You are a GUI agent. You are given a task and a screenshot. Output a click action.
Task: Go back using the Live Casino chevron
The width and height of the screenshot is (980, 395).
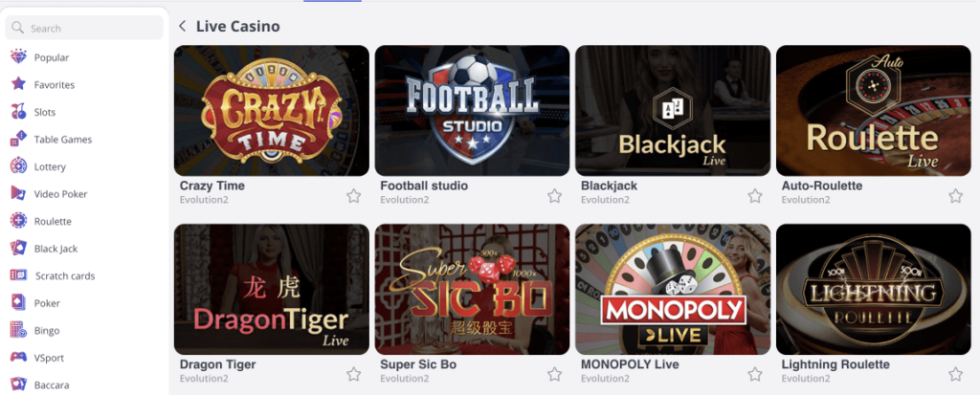click(x=183, y=26)
